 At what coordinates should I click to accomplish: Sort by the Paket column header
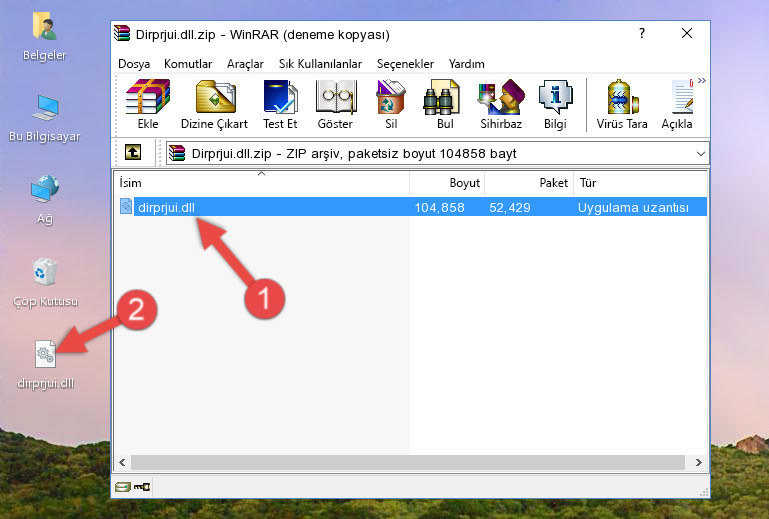pos(529,182)
